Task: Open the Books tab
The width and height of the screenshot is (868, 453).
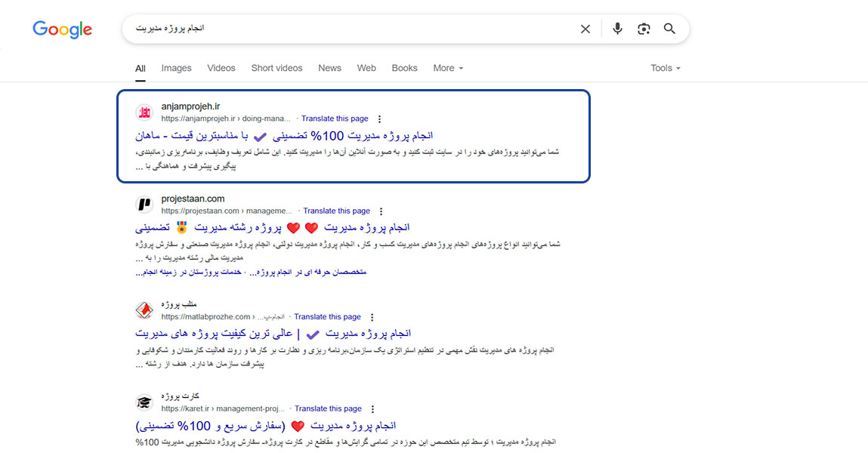Action: pyautogui.click(x=404, y=68)
